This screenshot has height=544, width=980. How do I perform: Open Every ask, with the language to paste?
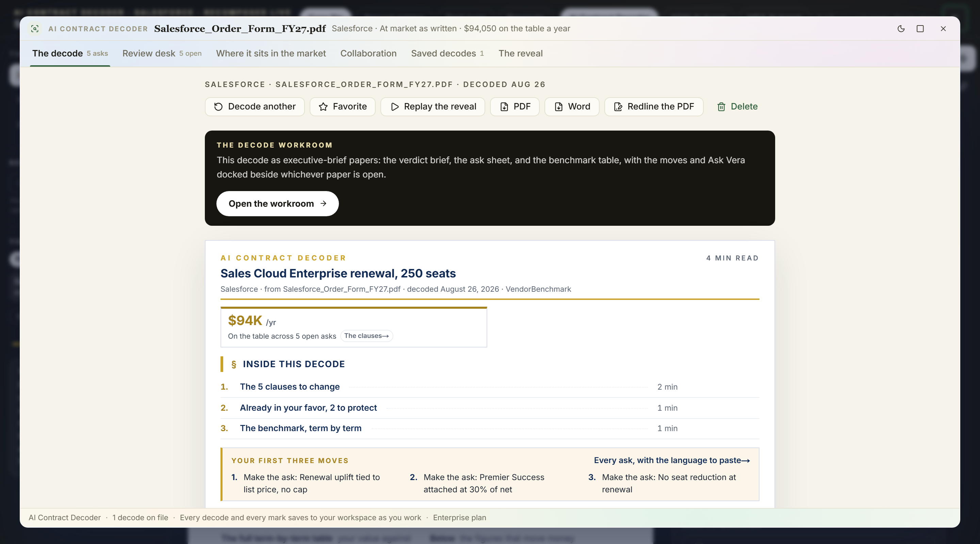[672, 460]
